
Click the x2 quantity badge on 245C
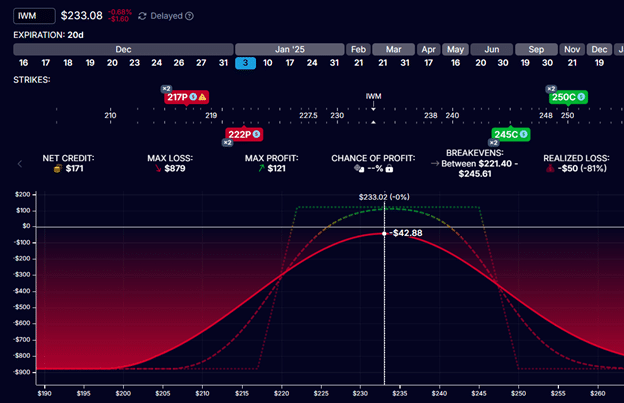point(493,143)
